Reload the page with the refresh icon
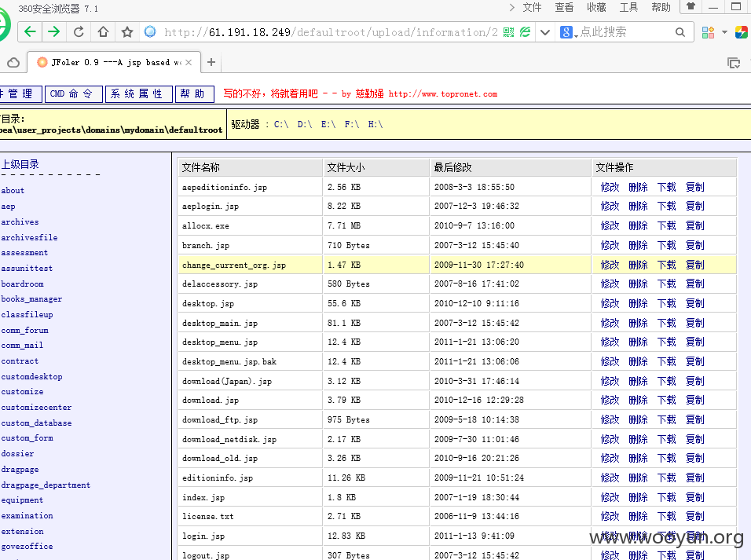 tap(79, 32)
